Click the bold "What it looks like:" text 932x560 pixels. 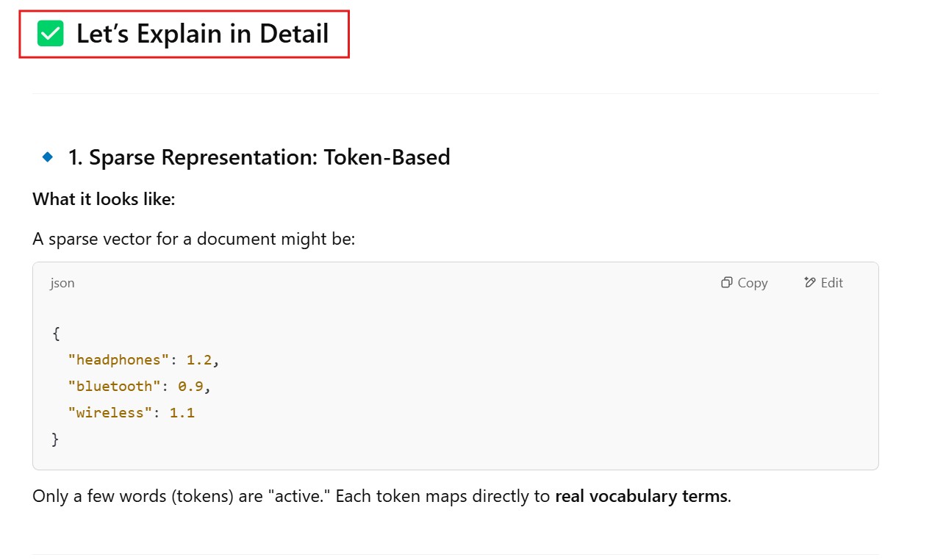[x=104, y=199]
